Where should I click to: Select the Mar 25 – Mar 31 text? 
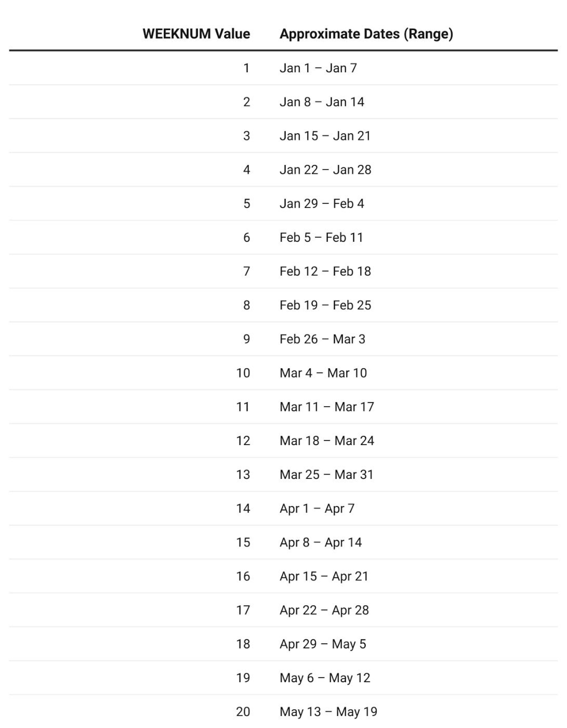tap(326, 475)
